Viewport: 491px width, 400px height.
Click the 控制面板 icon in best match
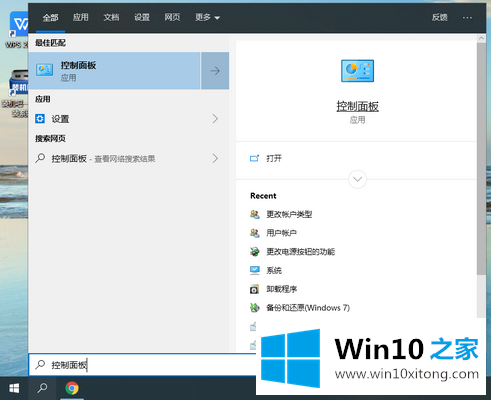coord(45,70)
